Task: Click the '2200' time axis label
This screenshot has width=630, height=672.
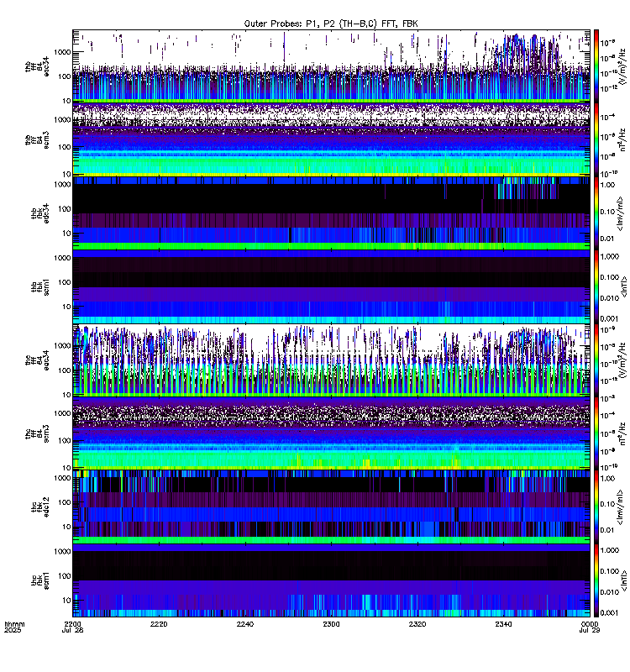Action: pos(72,624)
